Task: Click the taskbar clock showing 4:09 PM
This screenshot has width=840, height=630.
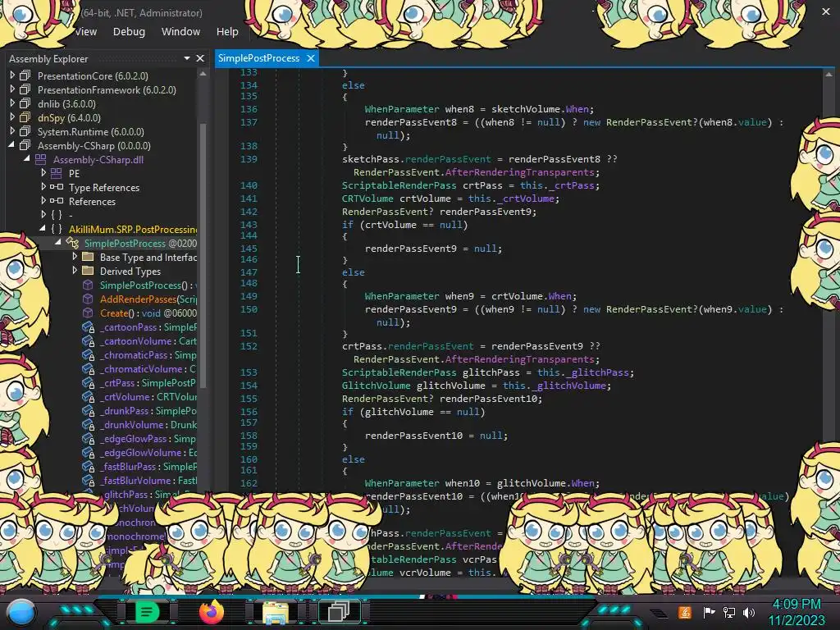Action: click(797, 605)
